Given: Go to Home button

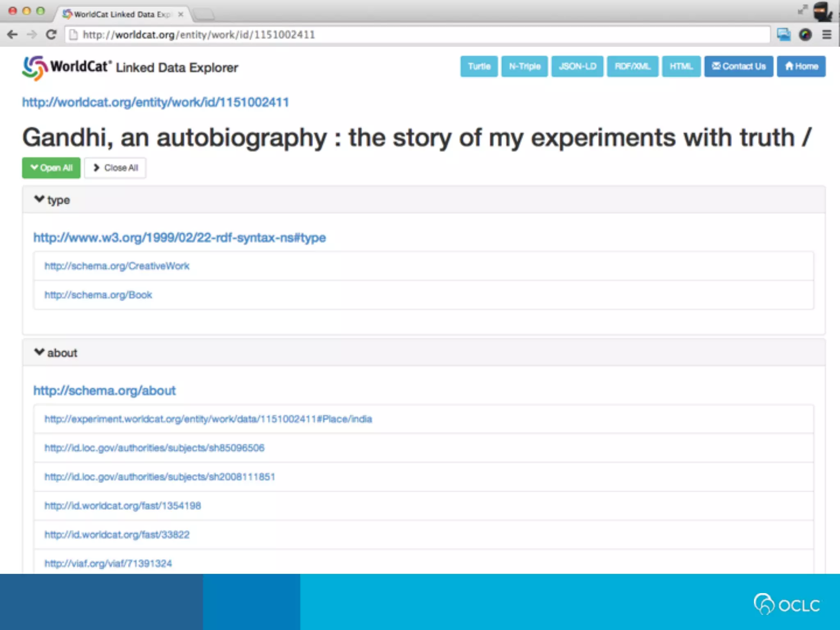Looking at the screenshot, I should (801, 66).
